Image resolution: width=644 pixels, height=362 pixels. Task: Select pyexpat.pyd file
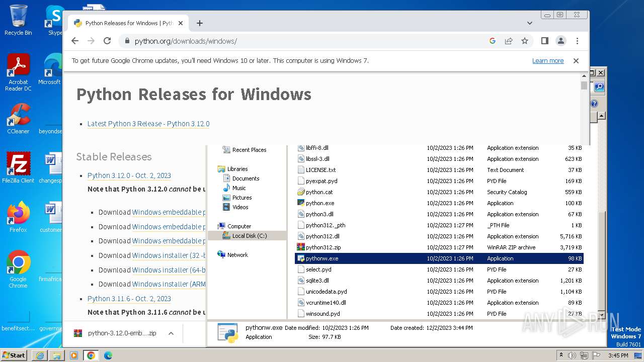pos(321,181)
